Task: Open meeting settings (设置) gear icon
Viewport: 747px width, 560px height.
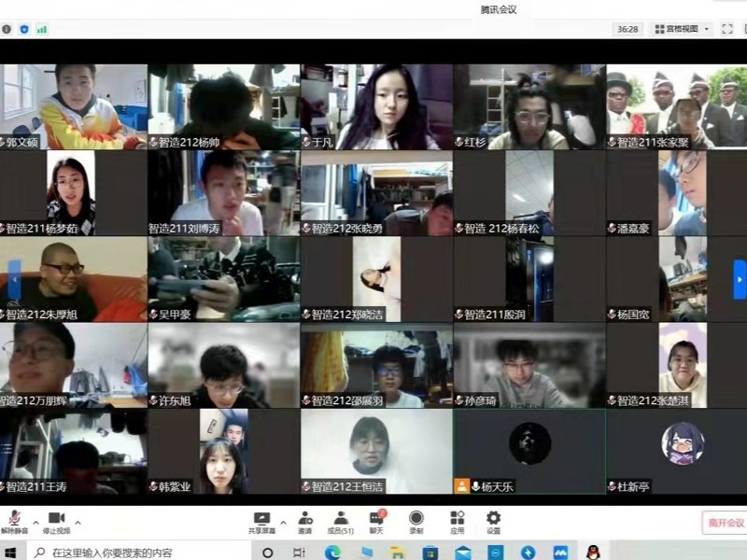Action: 493,519
